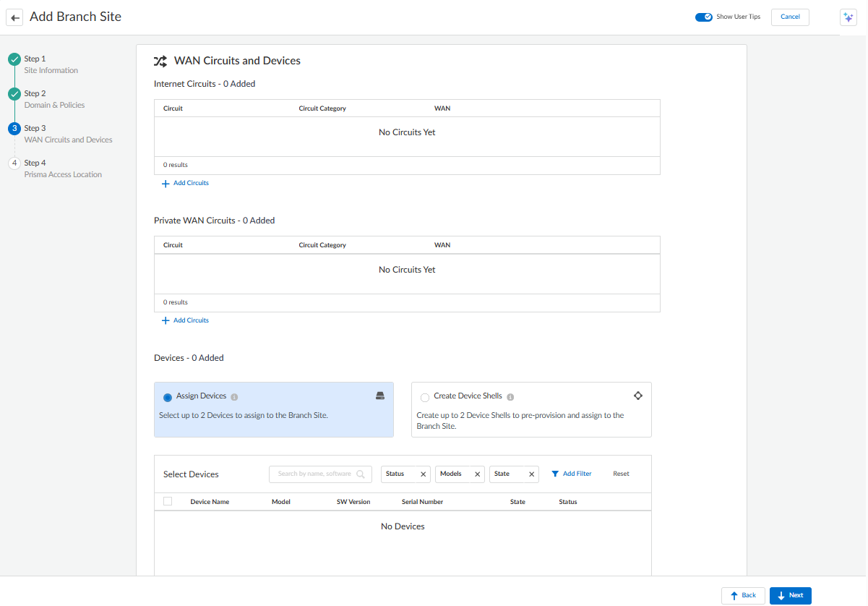
Task: Open the State filter dropdown
Action: (504, 474)
